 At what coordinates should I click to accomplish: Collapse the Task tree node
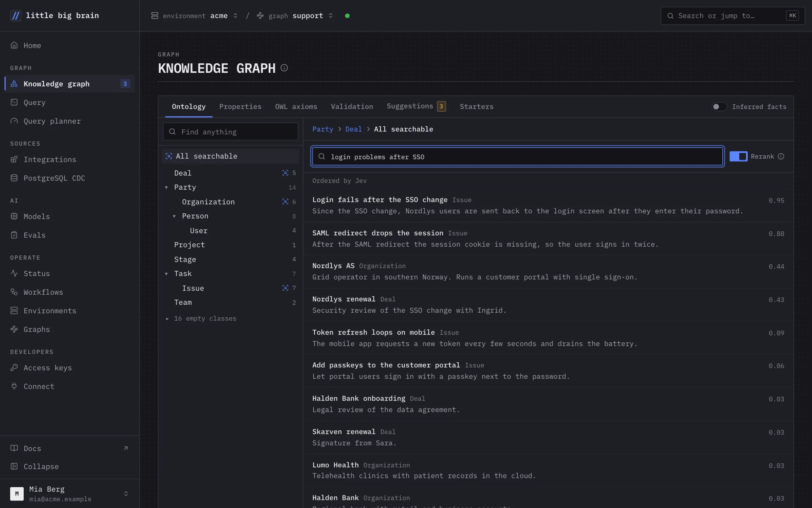(166, 274)
